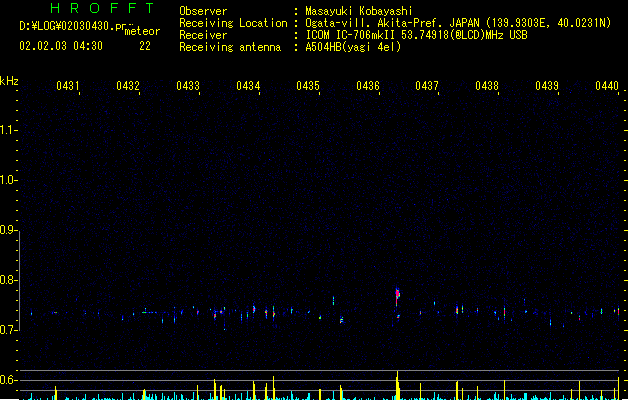Screen dimensions: 629x400
Task: Click the 0.8 kHz axis label
Action: [7, 280]
